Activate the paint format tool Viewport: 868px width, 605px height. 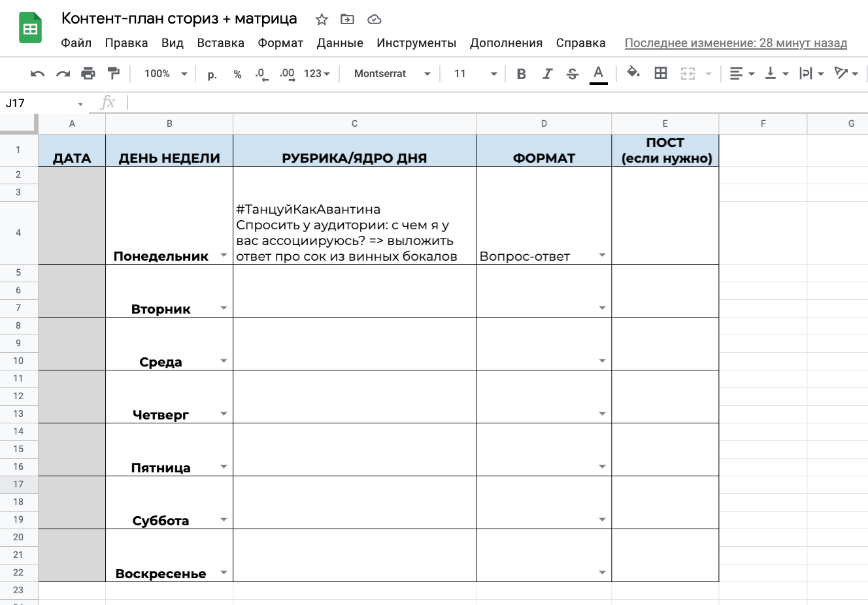pyautogui.click(x=113, y=73)
